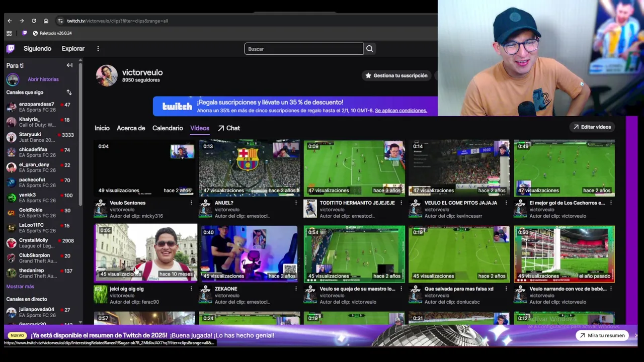The image size is (644, 362).
Task: Open julianpoveda04 live channel in sidebar
Action: (x=40, y=312)
